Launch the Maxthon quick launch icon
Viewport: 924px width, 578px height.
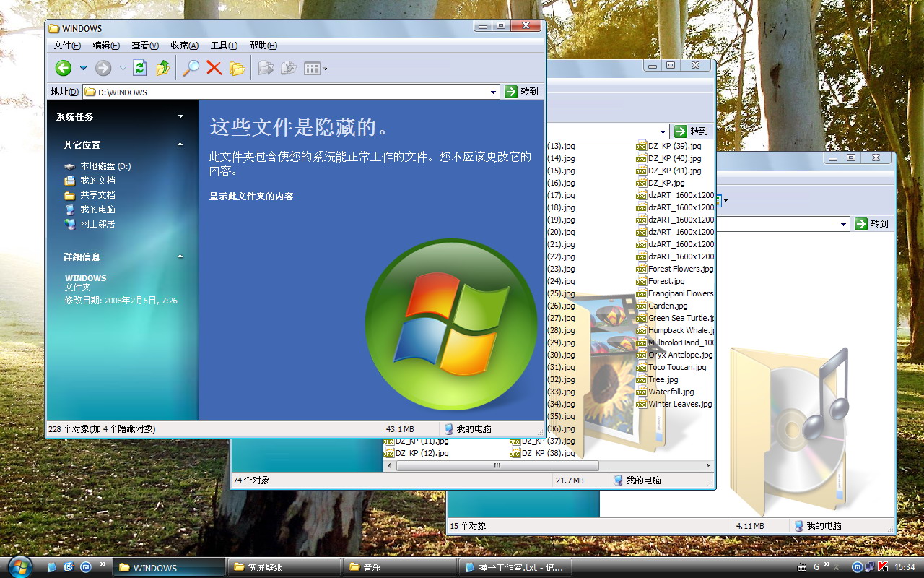click(x=85, y=567)
